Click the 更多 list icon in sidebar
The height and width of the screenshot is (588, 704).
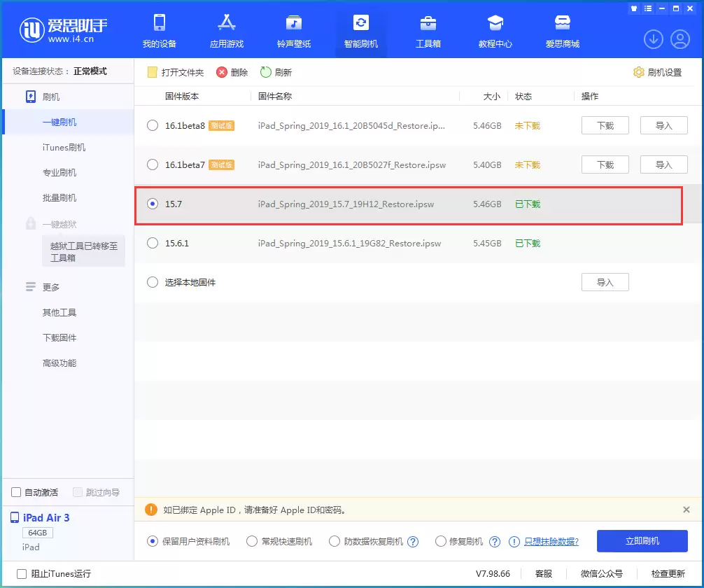tap(31, 286)
